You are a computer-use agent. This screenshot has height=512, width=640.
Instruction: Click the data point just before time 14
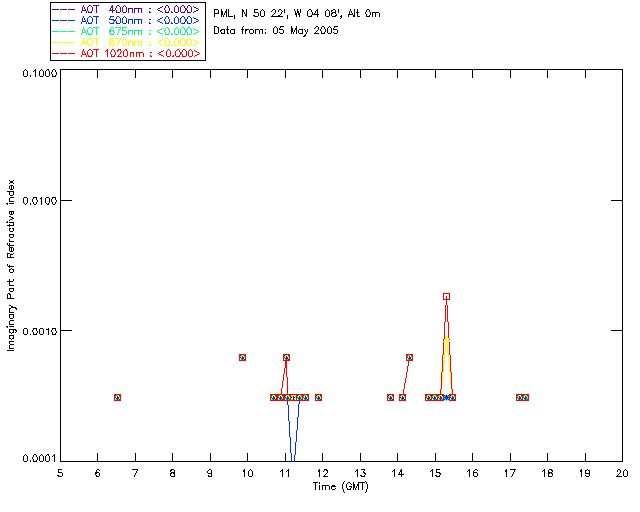[x=390, y=397]
